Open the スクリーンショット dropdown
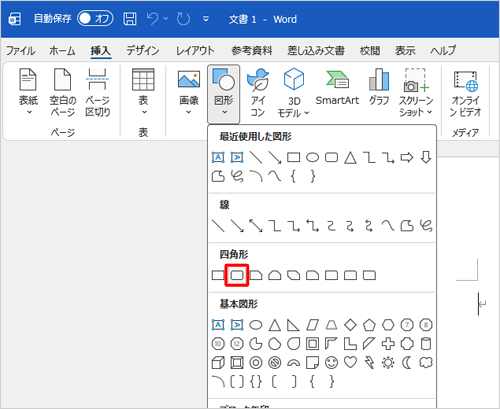 (416, 92)
